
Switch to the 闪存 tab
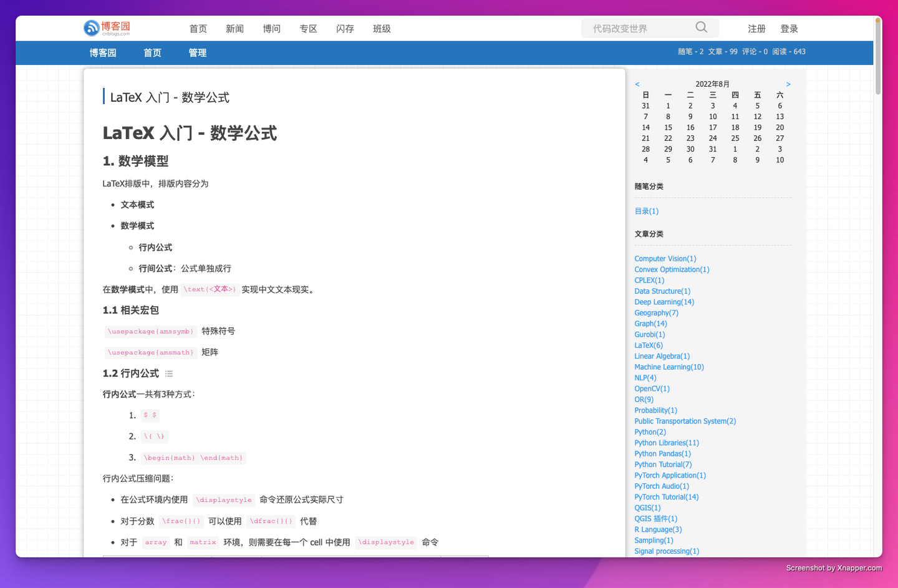click(345, 28)
